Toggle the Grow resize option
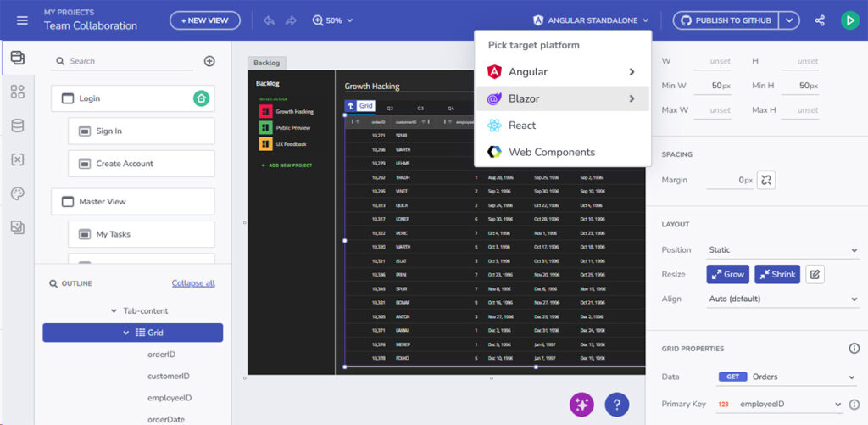The height and width of the screenshot is (425, 868). tap(727, 274)
